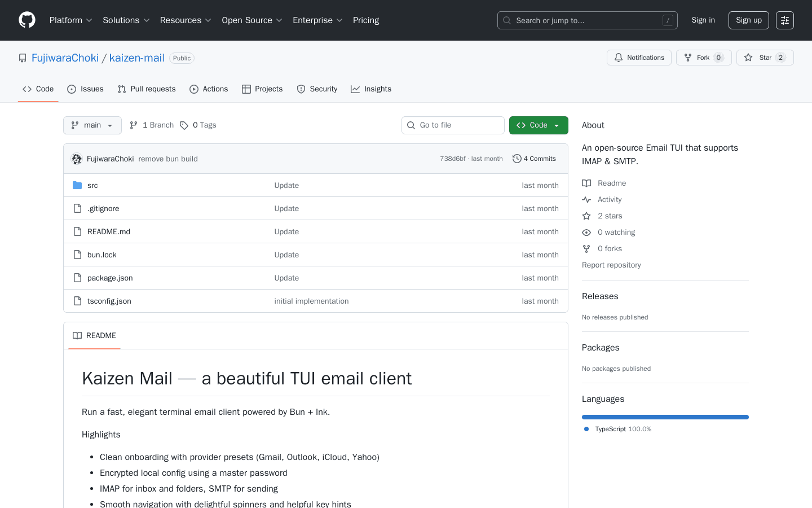Switch to the Issues tab
The height and width of the screenshot is (508, 812).
click(85, 89)
